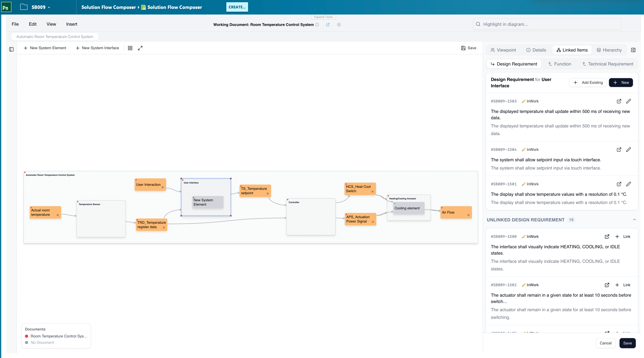Open link icon on TS_Temperature setpoint node

point(268,194)
